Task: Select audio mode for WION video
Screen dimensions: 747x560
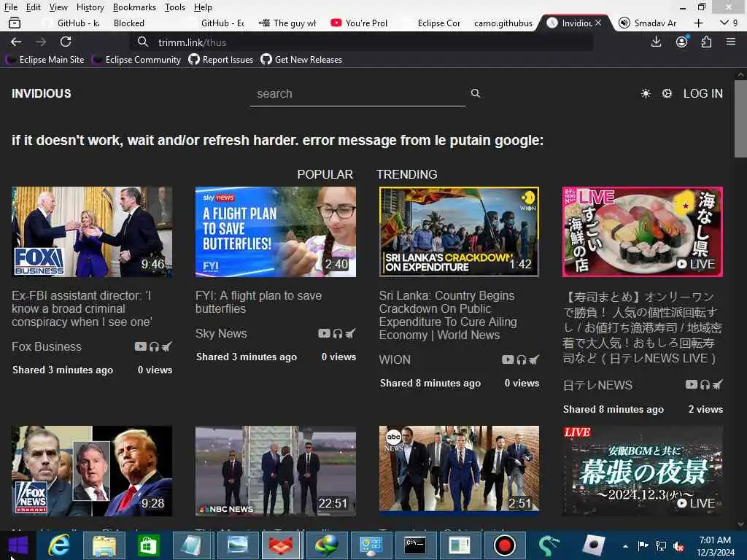Action: click(521, 359)
